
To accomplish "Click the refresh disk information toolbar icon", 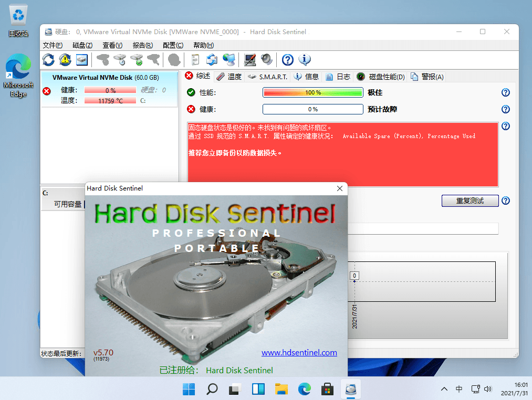I will (x=48, y=59).
